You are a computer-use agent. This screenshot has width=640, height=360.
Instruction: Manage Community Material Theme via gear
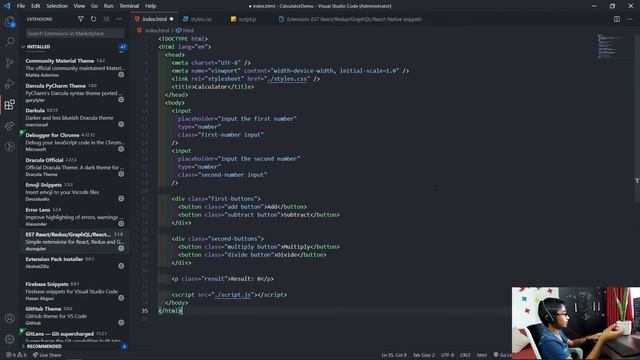(x=121, y=75)
